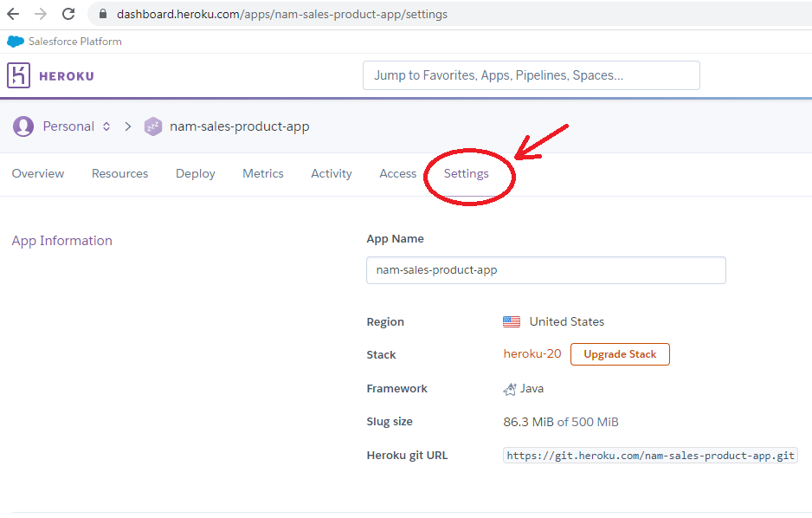
Task: Click the United States region text
Action: [566, 321]
